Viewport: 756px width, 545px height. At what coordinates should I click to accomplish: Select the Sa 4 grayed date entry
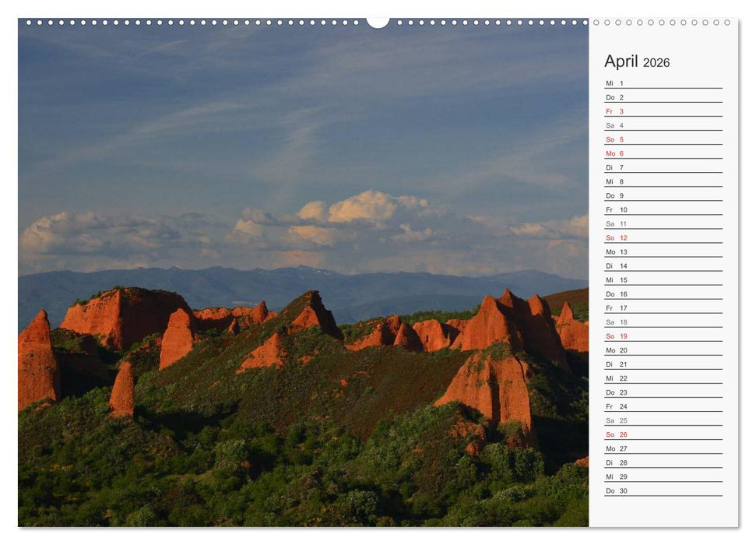(x=615, y=125)
